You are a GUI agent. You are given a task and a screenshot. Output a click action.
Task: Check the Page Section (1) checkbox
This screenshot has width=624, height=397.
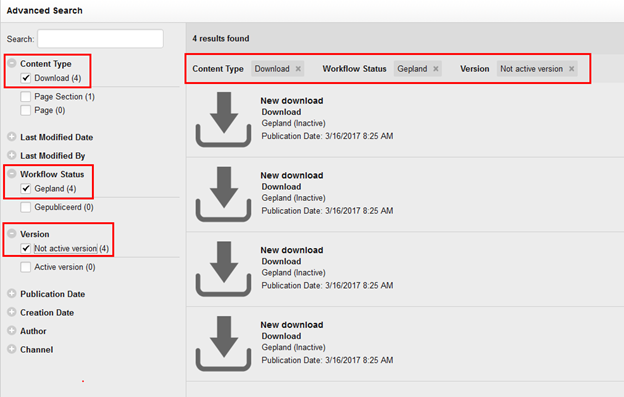coord(26,97)
